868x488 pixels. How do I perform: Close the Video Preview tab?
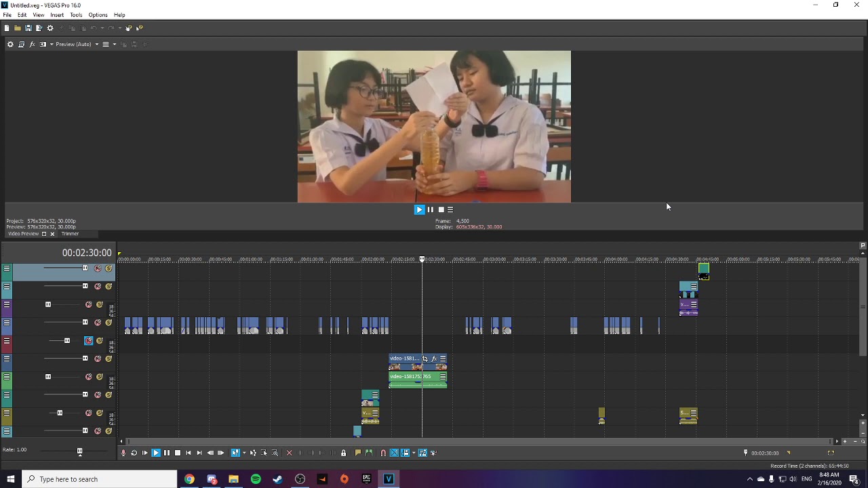pos(52,234)
